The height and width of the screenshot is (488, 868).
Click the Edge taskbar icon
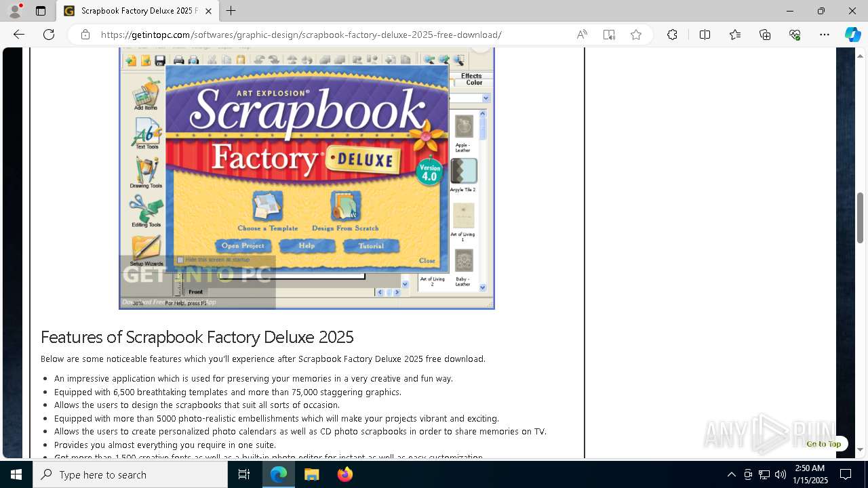click(x=279, y=474)
